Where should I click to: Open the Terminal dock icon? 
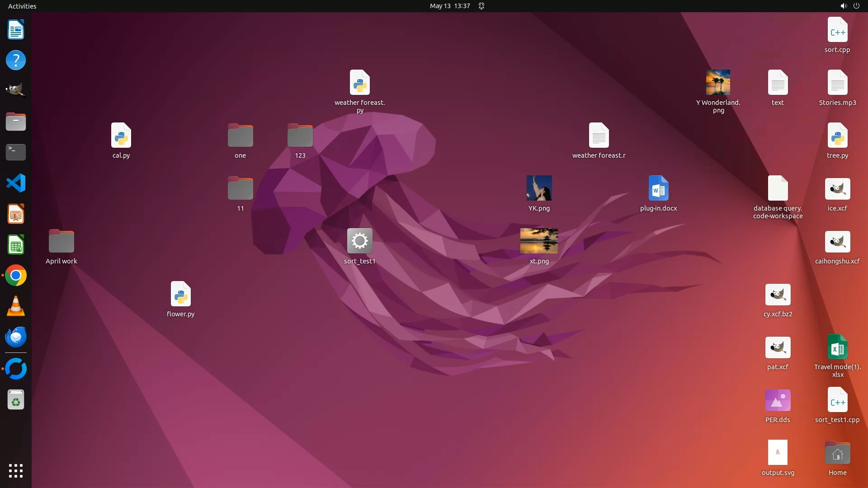16,152
